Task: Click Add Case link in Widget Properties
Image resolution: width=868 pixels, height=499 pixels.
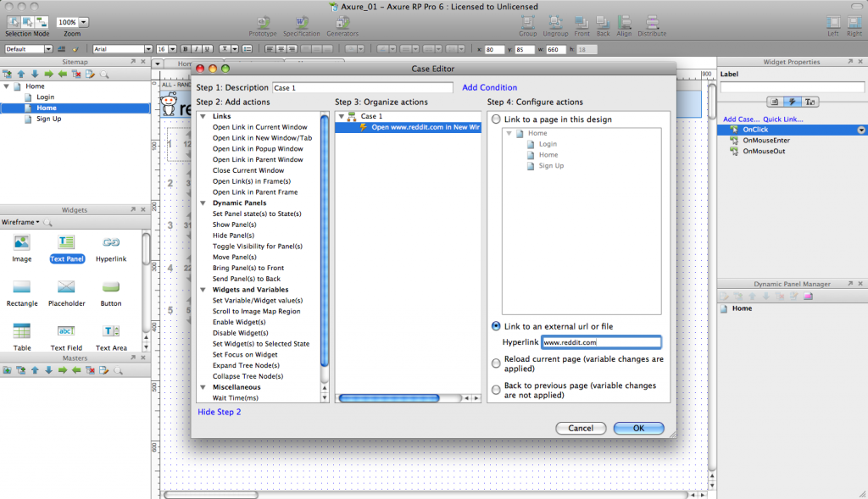Action: 741,119
